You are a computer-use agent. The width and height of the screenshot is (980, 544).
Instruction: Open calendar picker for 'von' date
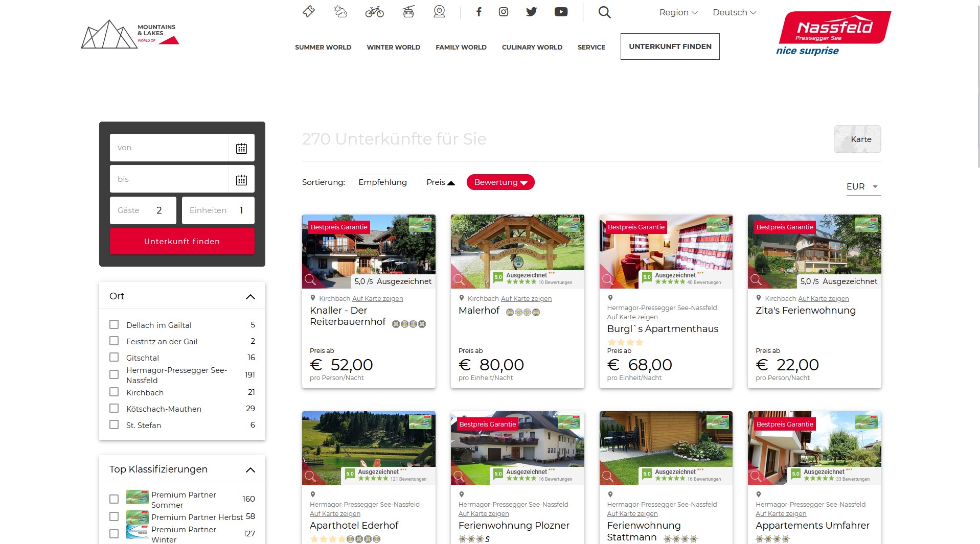[x=241, y=148]
